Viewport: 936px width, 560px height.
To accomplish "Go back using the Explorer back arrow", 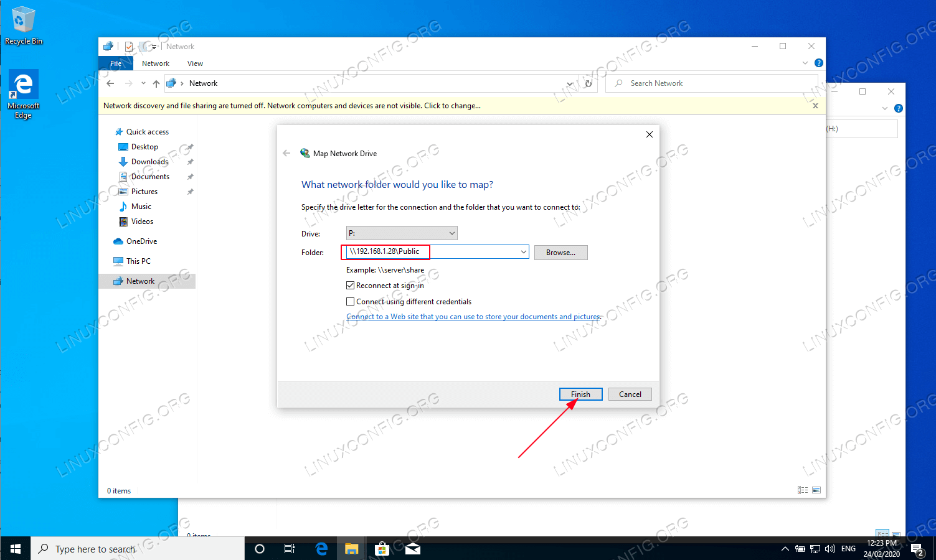I will point(111,83).
